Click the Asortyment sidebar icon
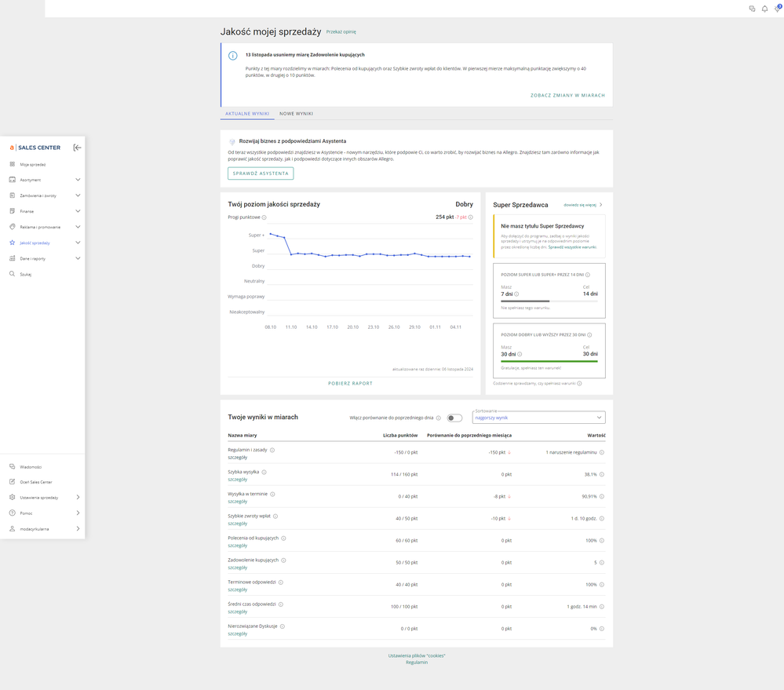Viewport: 784px width, 690px height. click(x=13, y=180)
